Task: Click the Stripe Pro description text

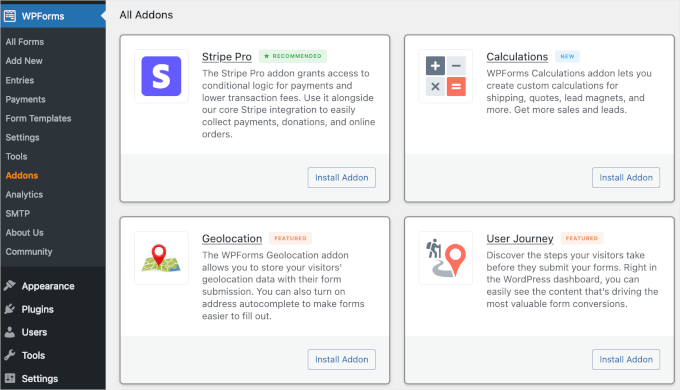Action: (x=288, y=104)
